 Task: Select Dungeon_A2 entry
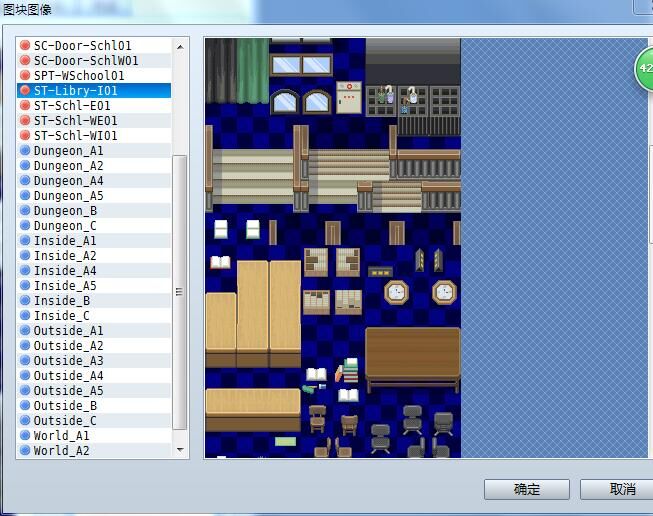[x=94, y=165]
